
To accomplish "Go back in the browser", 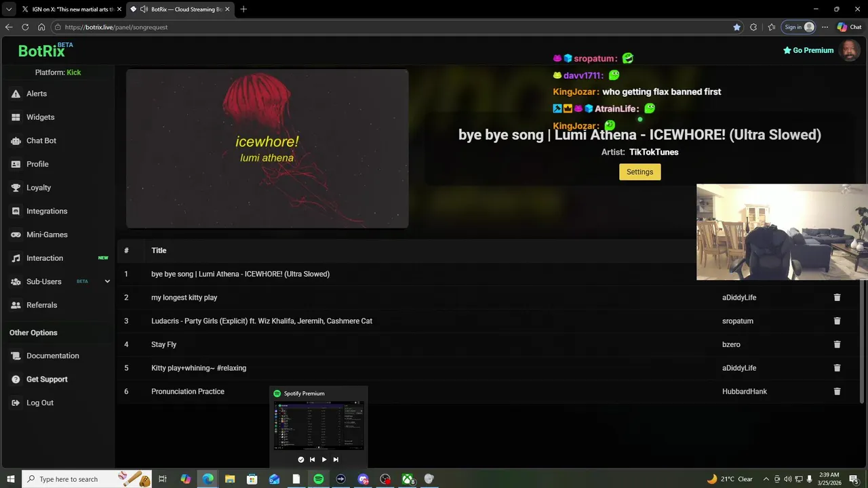I will pos(9,27).
